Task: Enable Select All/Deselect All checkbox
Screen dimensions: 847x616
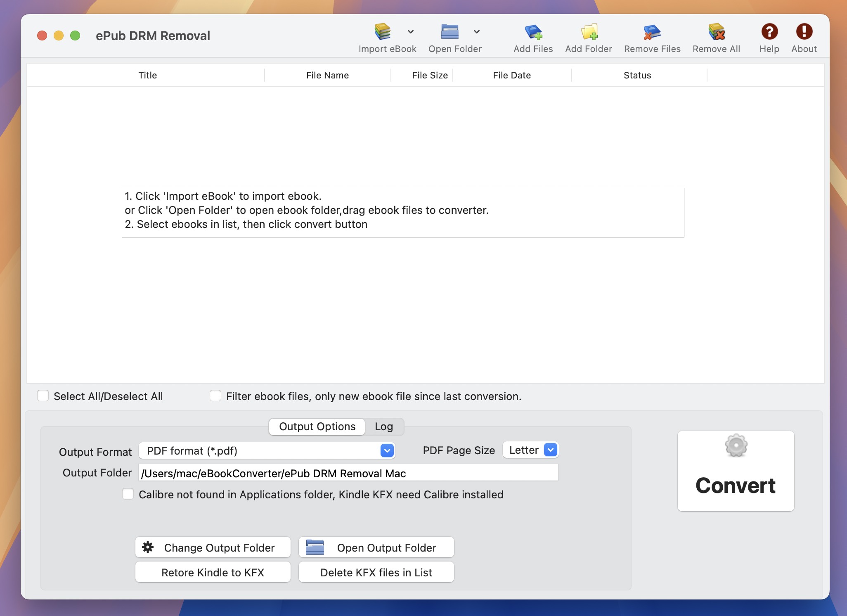Action: point(43,396)
